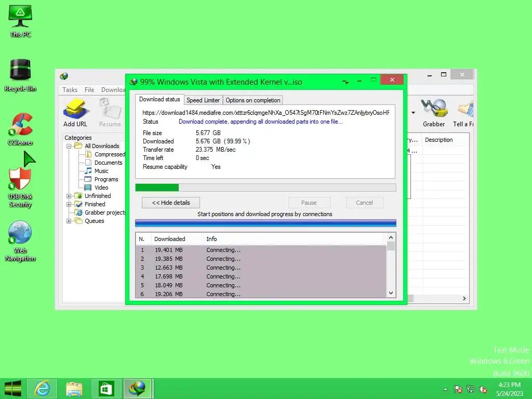Click the Windows Start button
This screenshot has height=399, width=532.
[x=13, y=389]
